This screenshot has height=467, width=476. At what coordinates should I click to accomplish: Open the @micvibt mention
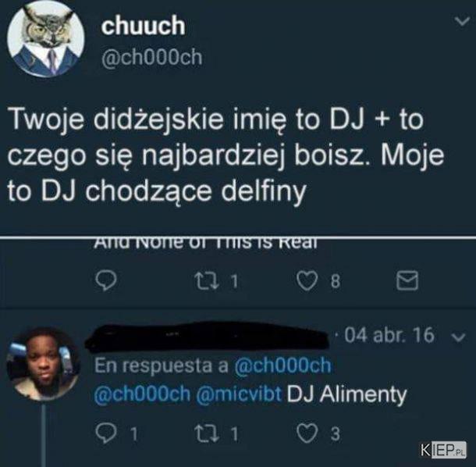pyautogui.click(x=239, y=394)
